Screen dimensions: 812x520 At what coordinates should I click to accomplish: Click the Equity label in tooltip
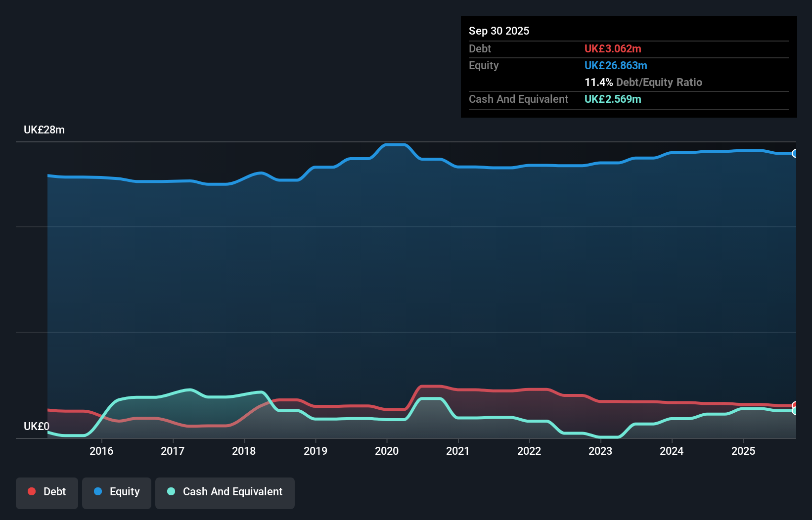[484, 65]
